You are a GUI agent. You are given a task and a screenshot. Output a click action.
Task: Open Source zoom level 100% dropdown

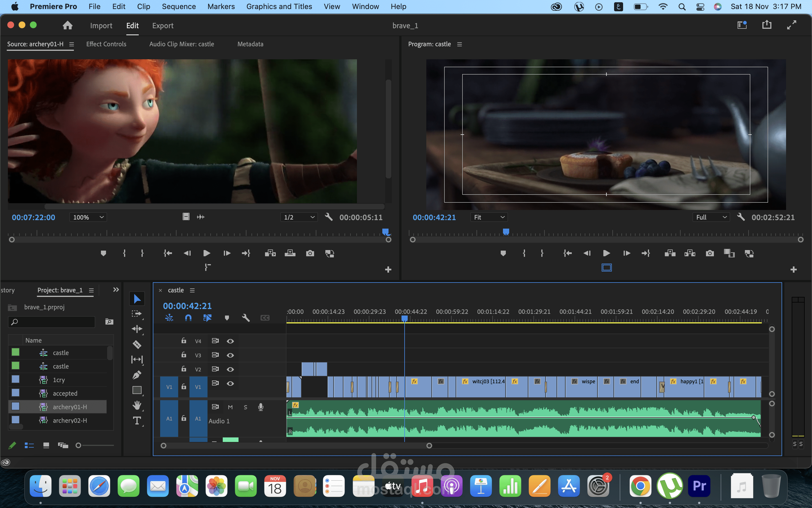pos(88,217)
